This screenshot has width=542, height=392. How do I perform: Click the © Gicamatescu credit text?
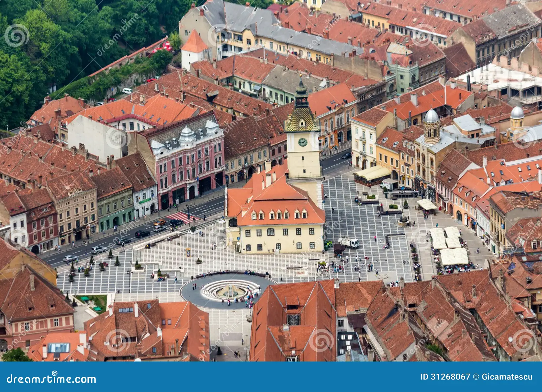click(503, 377)
